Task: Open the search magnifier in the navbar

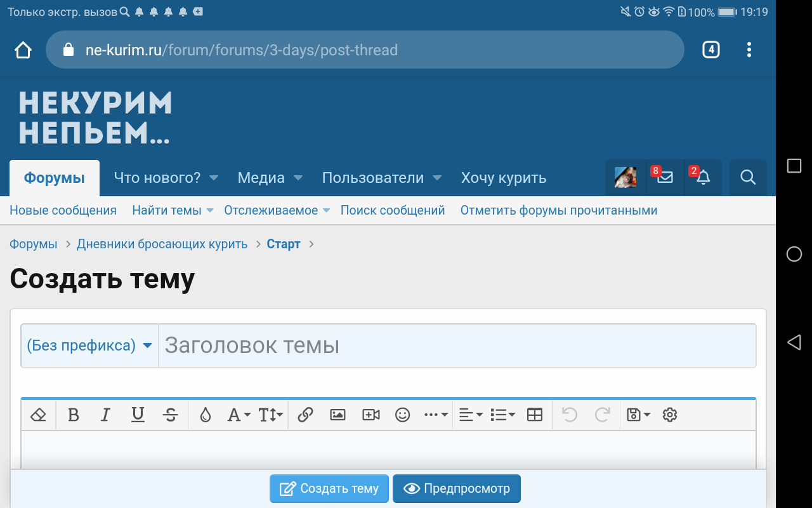Action: click(748, 178)
